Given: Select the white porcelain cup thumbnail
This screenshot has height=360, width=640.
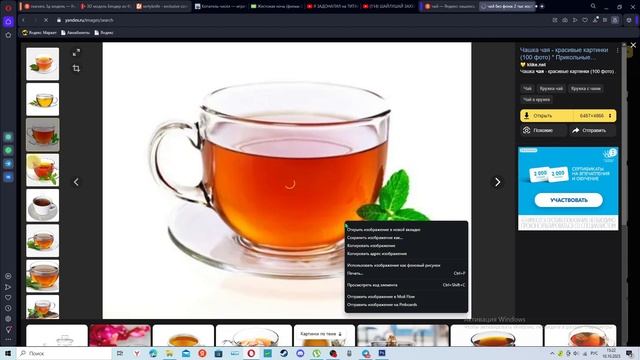Looking at the screenshot, I should click(42, 205).
